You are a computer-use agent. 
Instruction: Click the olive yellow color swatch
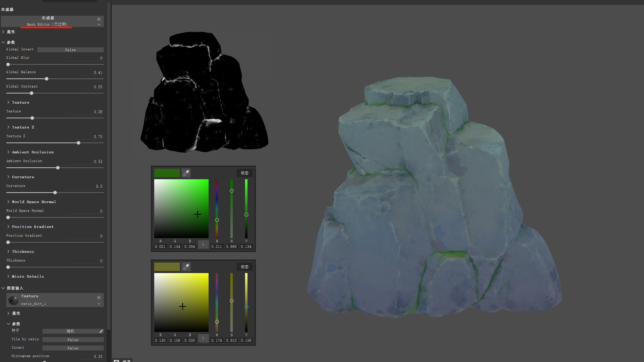tap(167, 267)
